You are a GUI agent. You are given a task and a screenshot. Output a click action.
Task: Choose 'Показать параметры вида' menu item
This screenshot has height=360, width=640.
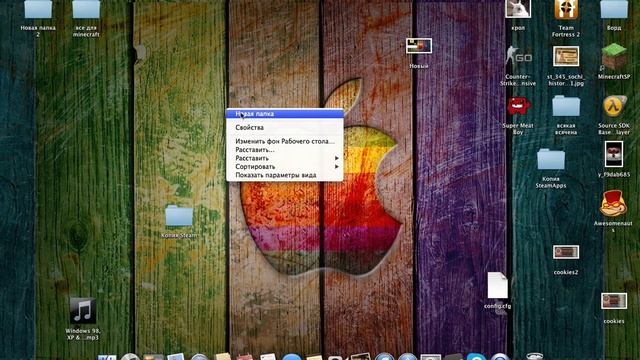284,175
